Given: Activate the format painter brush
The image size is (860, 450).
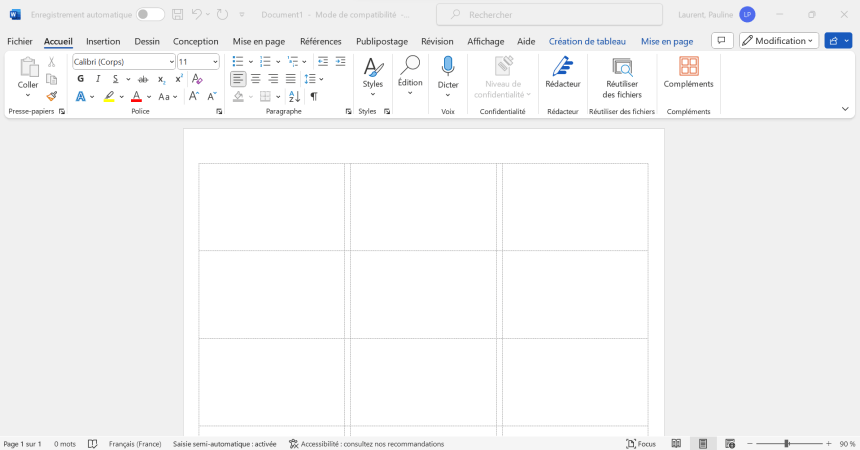Looking at the screenshot, I should pos(52,96).
